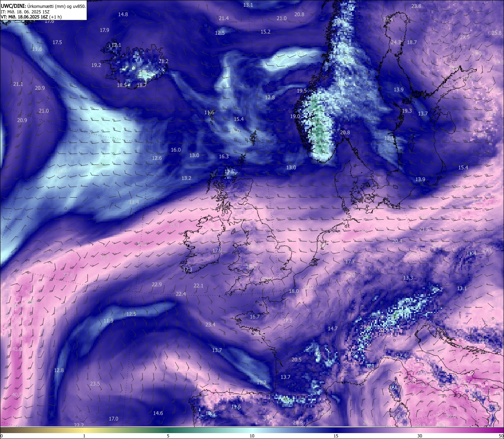Click the 13.3 value label
The height and width of the screenshot is (439, 504).
point(408,278)
